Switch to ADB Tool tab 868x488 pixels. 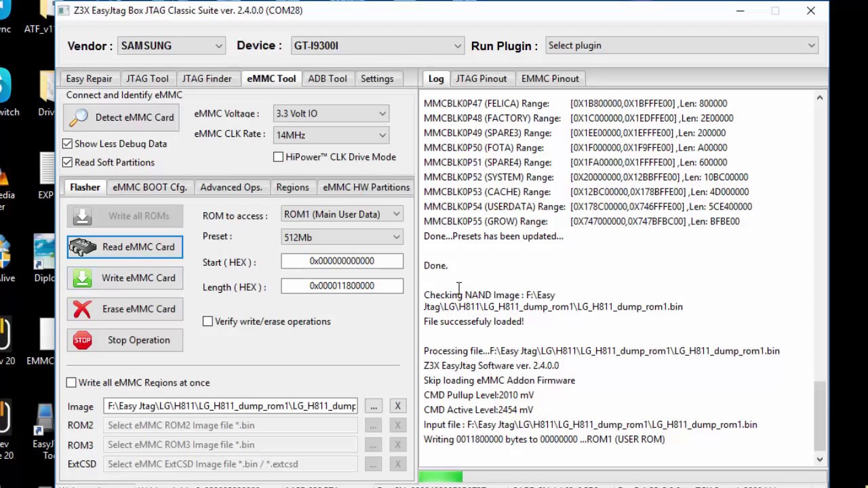(328, 79)
